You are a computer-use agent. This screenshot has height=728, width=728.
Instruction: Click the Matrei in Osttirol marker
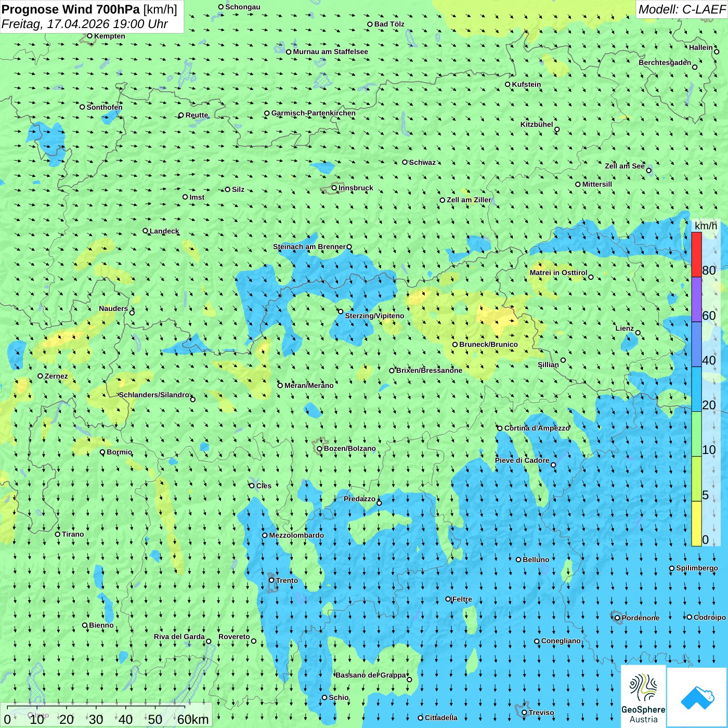591,277
